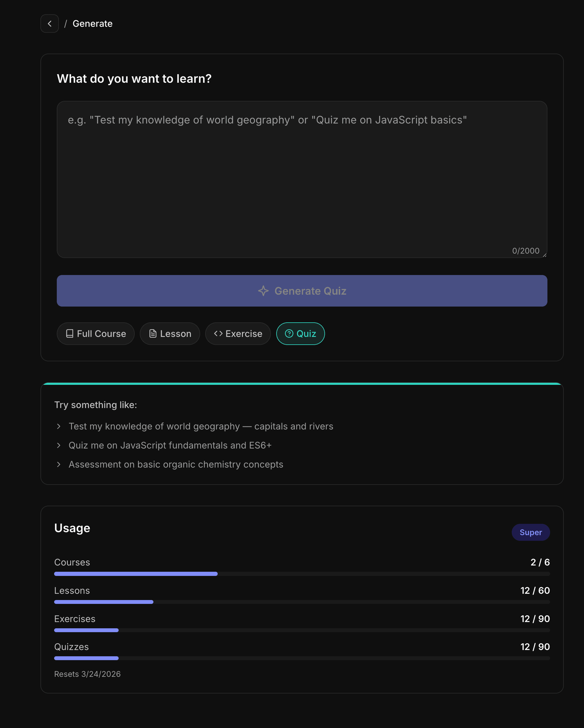Click the Generate breadcrumb label
Image resolution: width=584 pixels, height=728 pixels.
point(92,24)
